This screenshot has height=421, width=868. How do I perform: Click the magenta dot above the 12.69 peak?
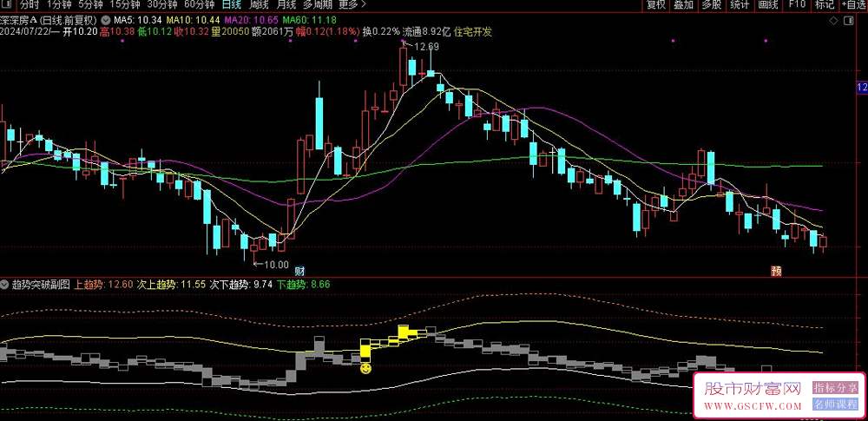401,41
